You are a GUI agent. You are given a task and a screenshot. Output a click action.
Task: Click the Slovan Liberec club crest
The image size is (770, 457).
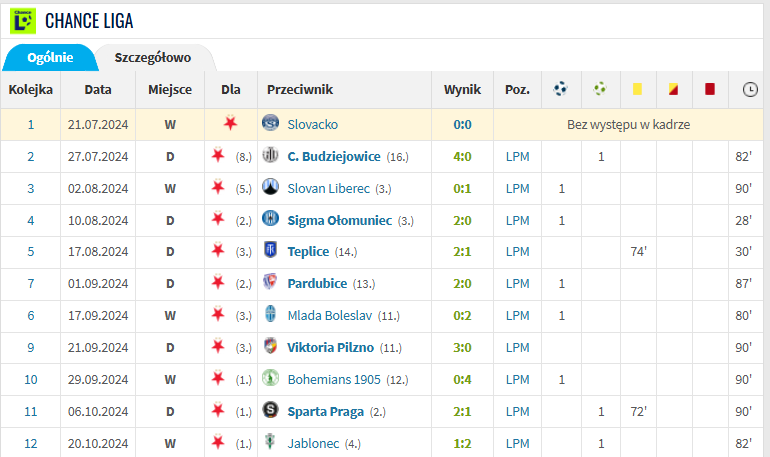pyautogui.click(x=270, y=187)
